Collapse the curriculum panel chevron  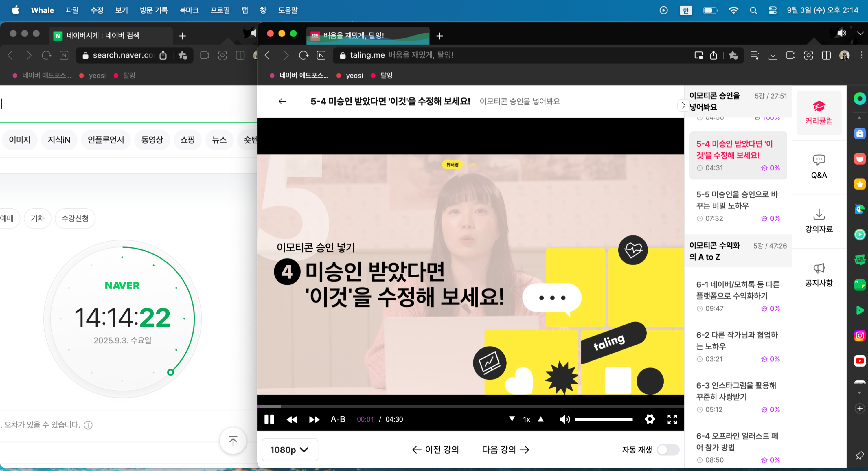(x=683, y=105)
